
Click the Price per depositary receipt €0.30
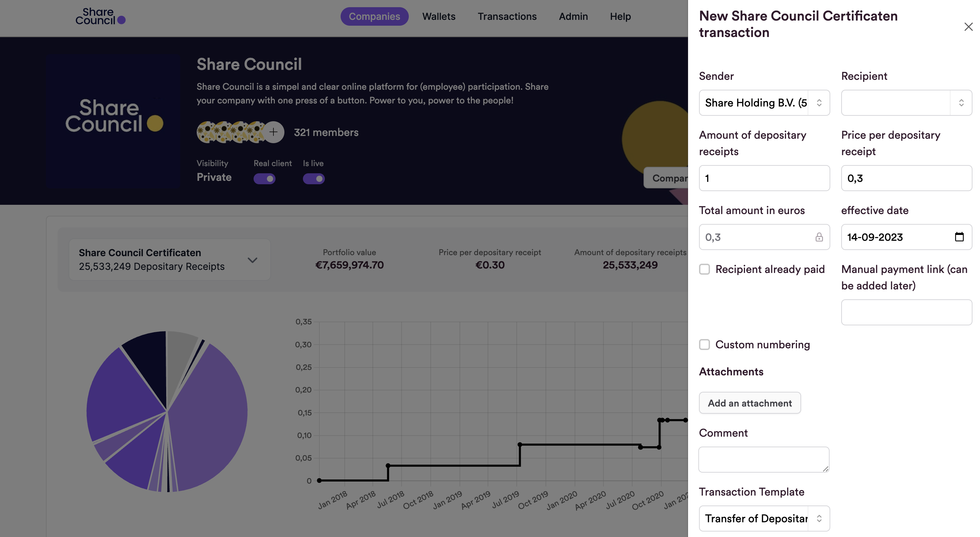[490, 265]
